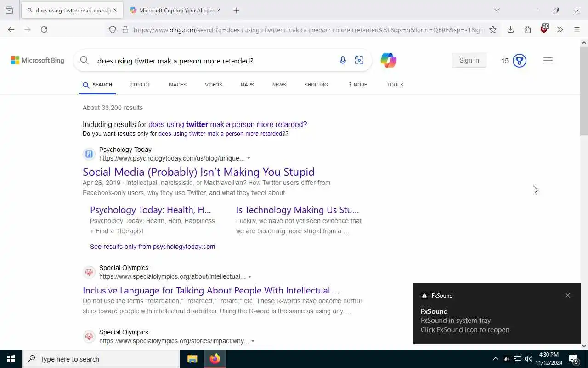Open the volume speaker tray icon
The height and width of the screenshot is (368, 588).
coord(529,359)
